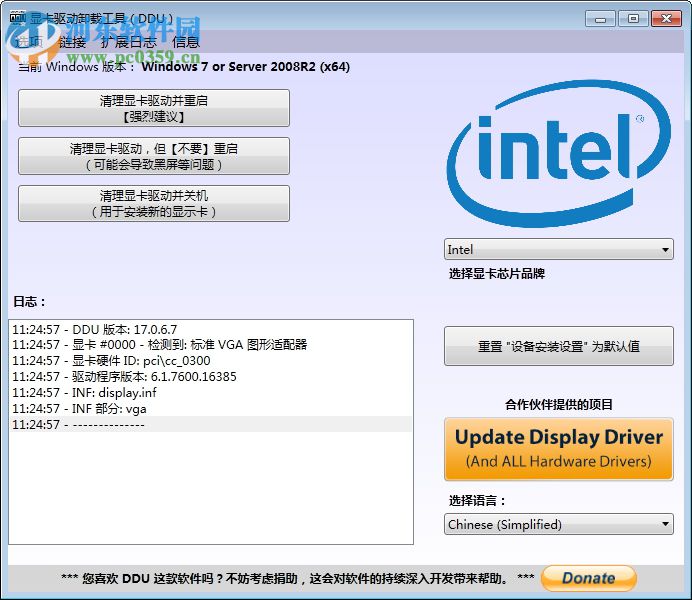Click the 日志 label
Screen dimensions: 692x600
coord(29,302)
